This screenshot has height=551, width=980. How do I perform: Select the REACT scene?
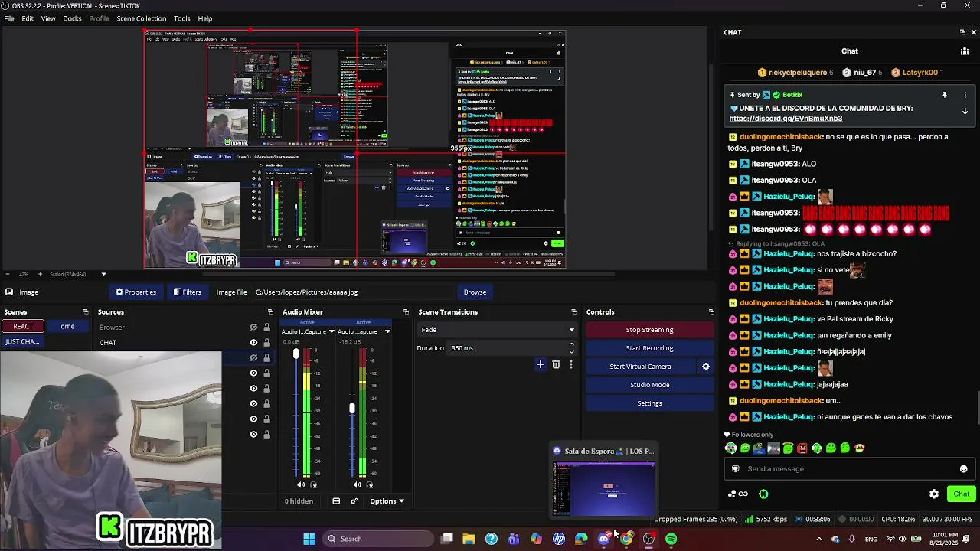coord(23,327)
